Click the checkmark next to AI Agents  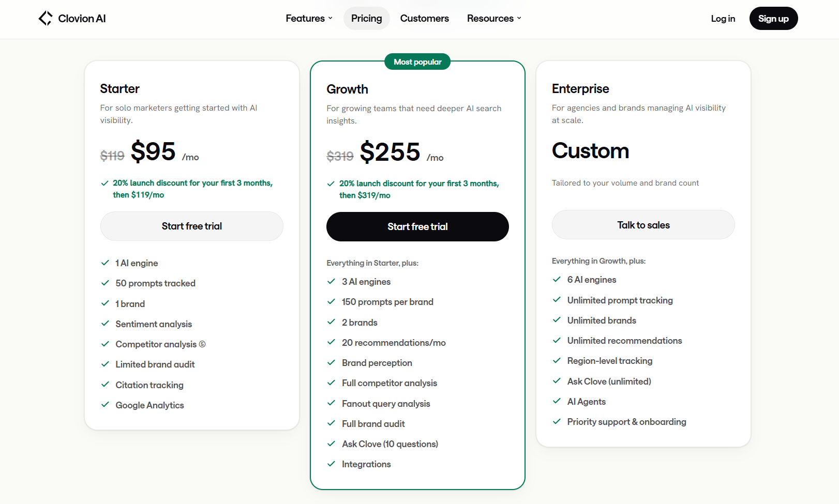[x=557, y=401]
